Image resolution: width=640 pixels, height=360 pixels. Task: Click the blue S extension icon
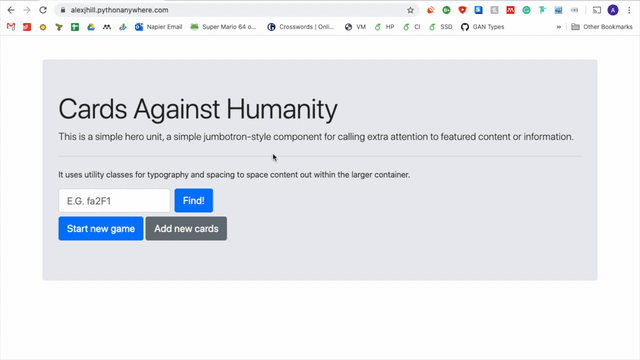pos(478,10)
